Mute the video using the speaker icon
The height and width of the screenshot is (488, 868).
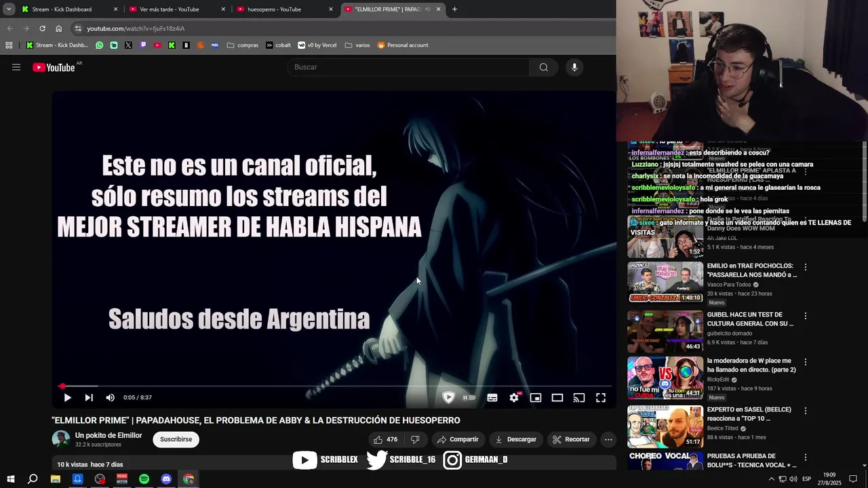(x=110, y=398)
